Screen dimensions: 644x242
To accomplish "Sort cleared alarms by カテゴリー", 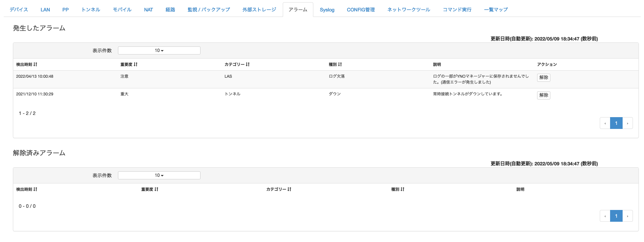I will 279,189.
